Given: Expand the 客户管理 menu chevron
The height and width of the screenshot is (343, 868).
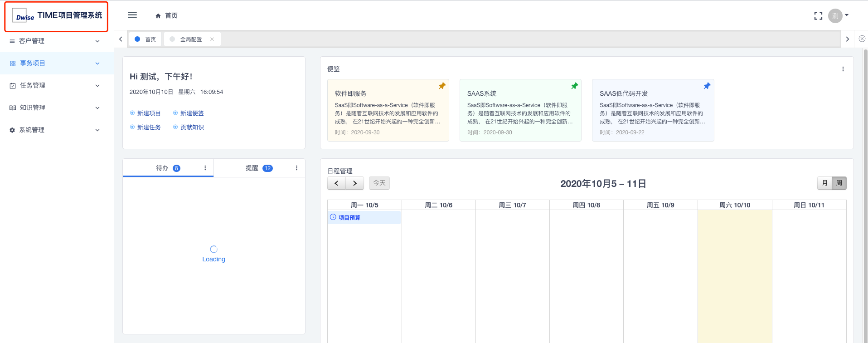Looking at the screenshot, I should click(97, 41).
